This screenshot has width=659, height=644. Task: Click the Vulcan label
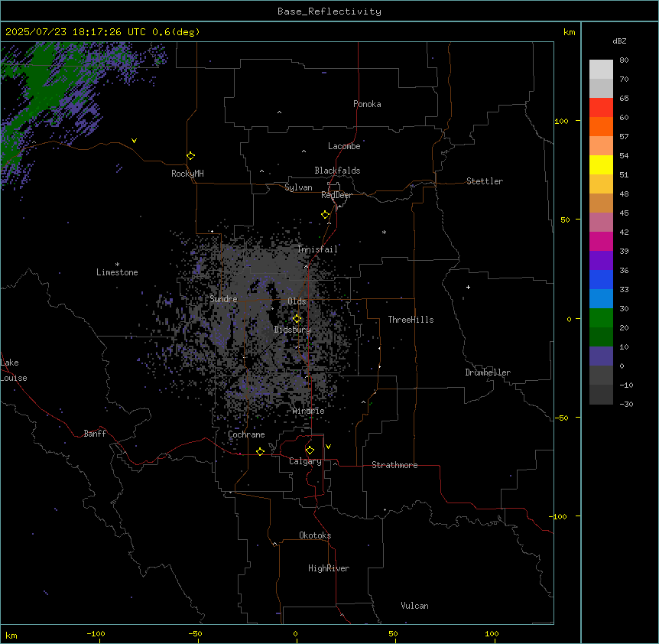tap(414, 606)
